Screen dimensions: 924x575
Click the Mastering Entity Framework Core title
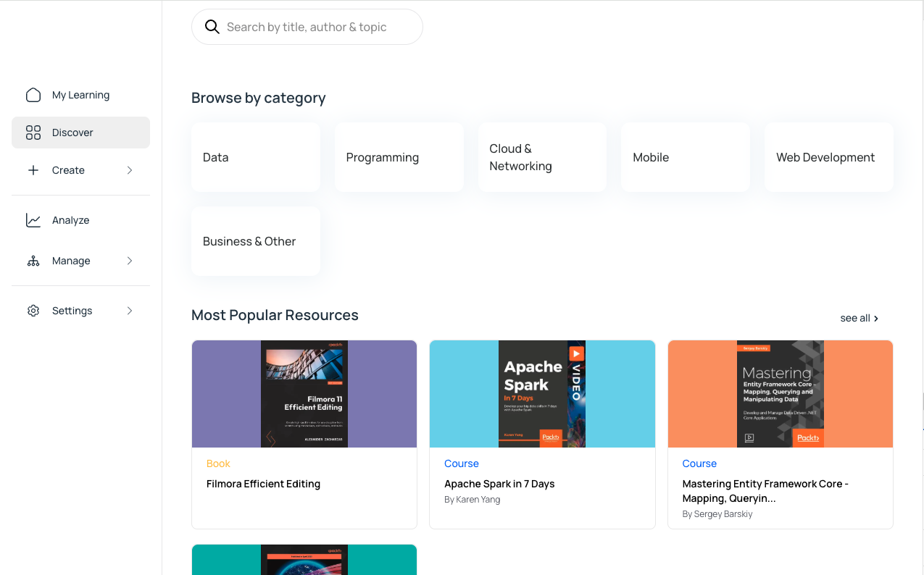765,491
